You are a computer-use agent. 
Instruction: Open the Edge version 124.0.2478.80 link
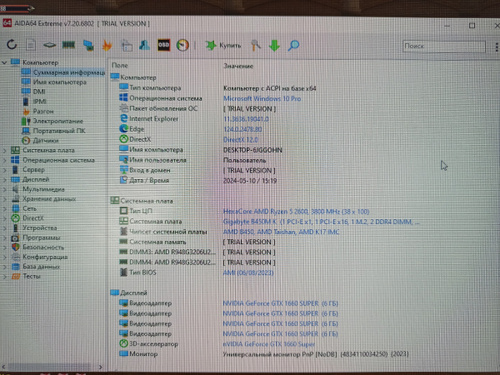243,129
